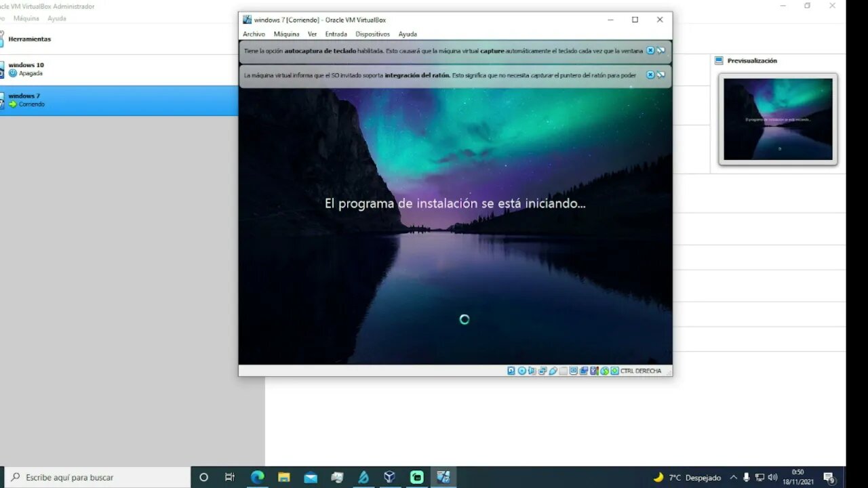Click the Previsualización panel header
Screen dimensions: 868x488
pos(752,60)
